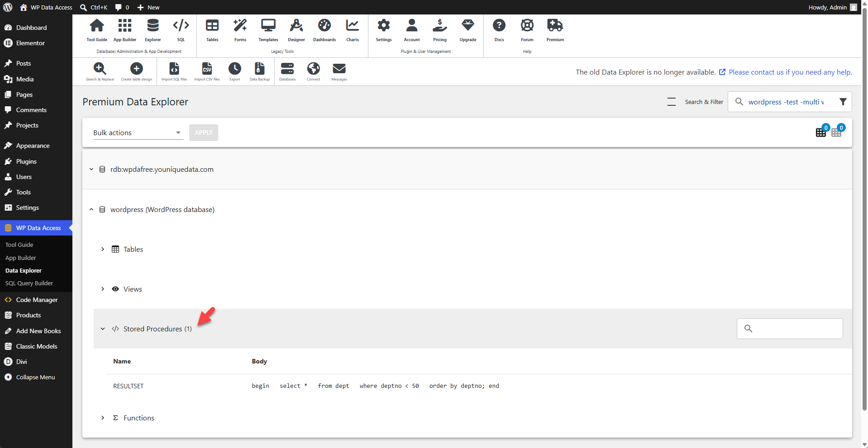This screenshot has width=868, height=448.
Task: Click the greyed grid icon with badge
Action: coord(836,132)
